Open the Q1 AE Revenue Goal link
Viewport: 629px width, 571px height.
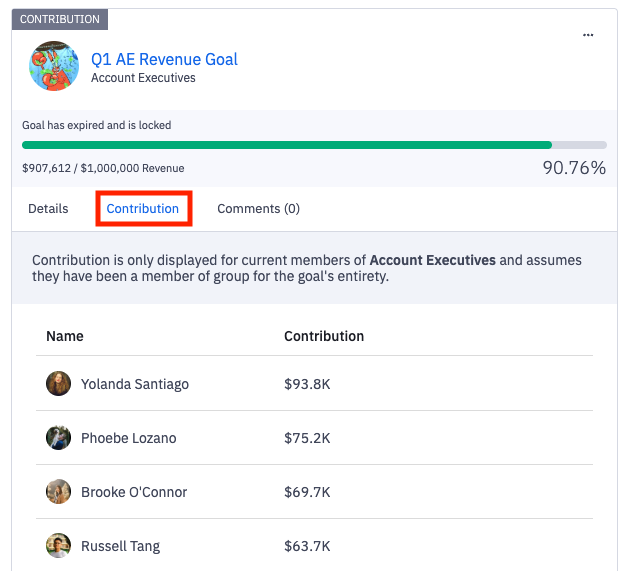[164, 59]
